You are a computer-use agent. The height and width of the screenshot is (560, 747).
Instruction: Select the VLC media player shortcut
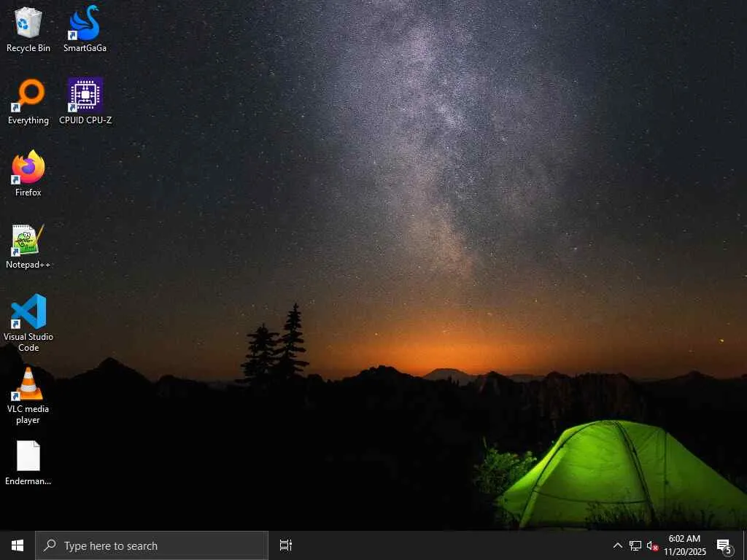28,396
